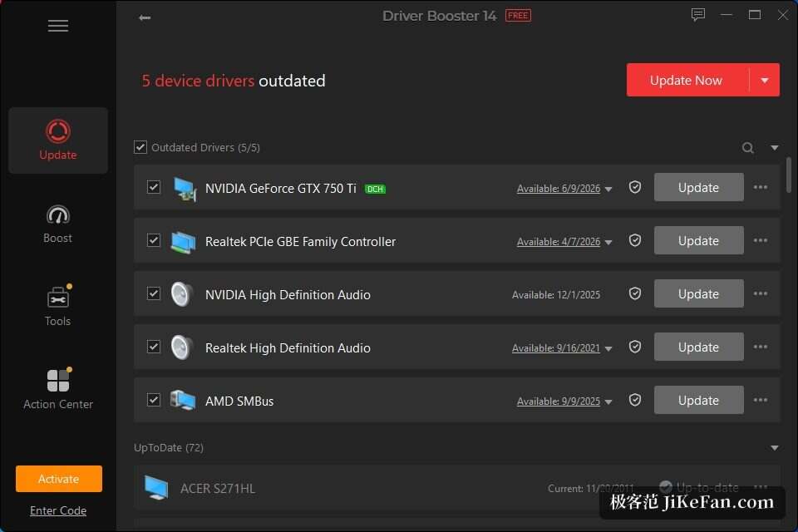Update the AMD SMBus driver
The width and height of the screenshot is (798, 532).
click(698, 400)
